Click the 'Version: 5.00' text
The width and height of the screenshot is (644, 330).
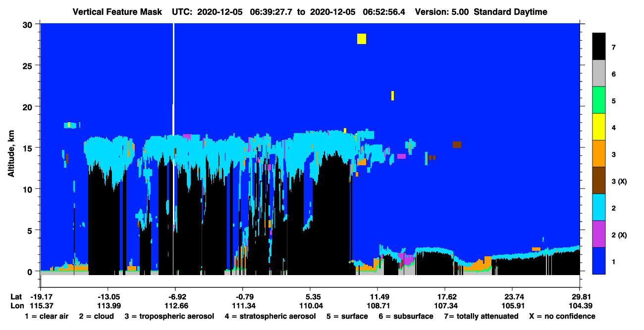coord(442,12)
